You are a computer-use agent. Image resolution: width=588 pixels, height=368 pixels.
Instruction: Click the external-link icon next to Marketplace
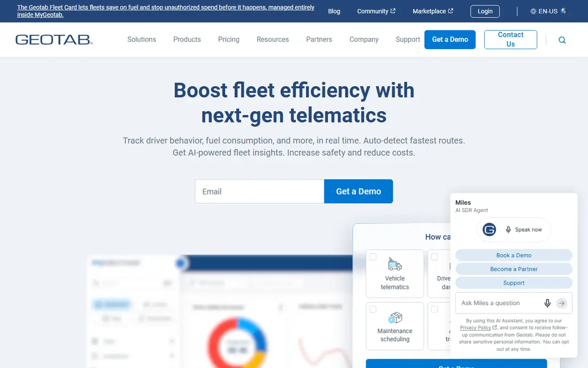451,11
